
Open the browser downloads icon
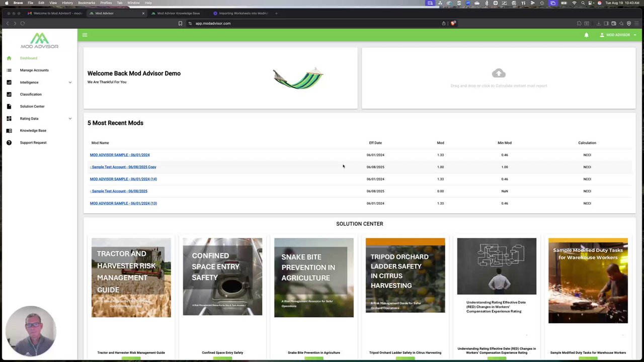599,23
